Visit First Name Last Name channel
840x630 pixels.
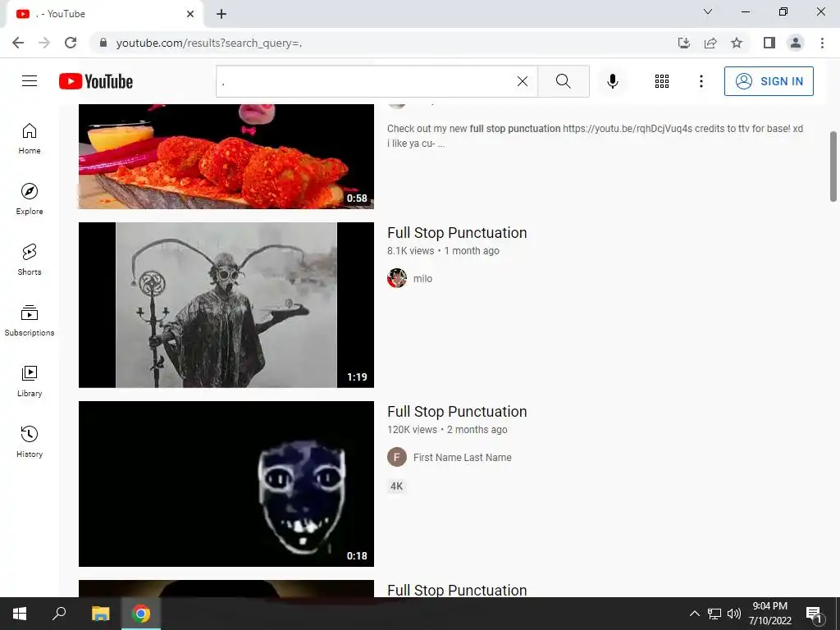(x=463, y=458)
